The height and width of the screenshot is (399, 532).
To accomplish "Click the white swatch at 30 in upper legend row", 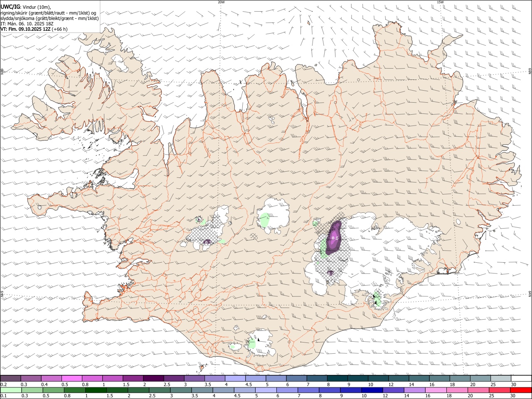I will pyautogui.click(x=522, y=378).
